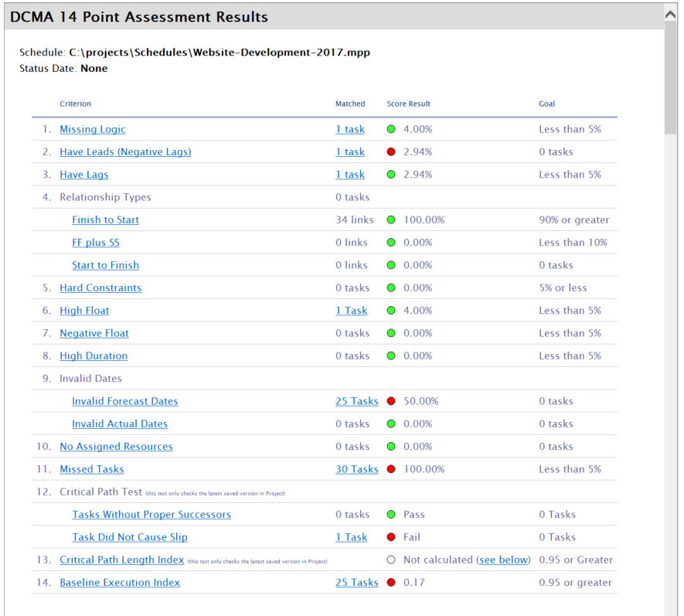Screen dimensions: 684x616
Task: Open the No Assigned Resources link
Action: (x=116, y=447)
